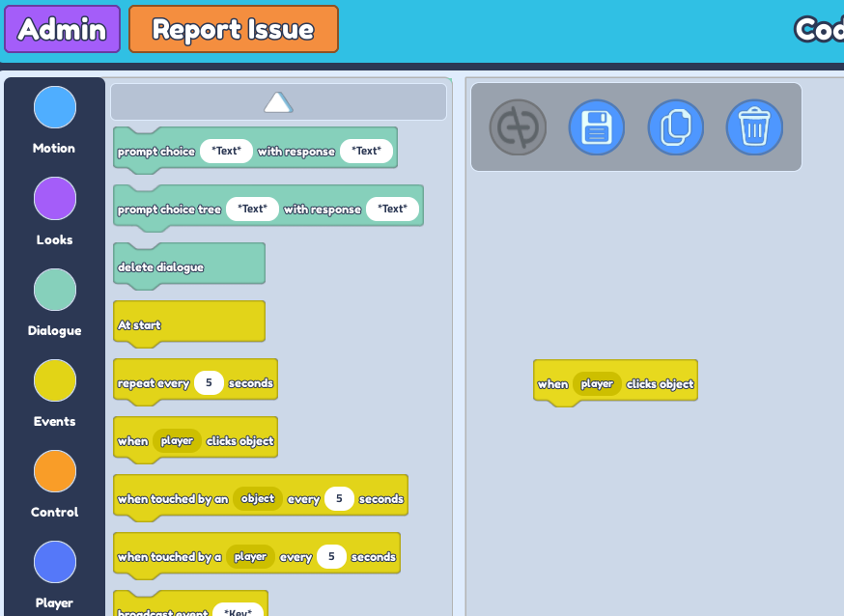Save the code with the floppy disk icon

coord(597,126)
